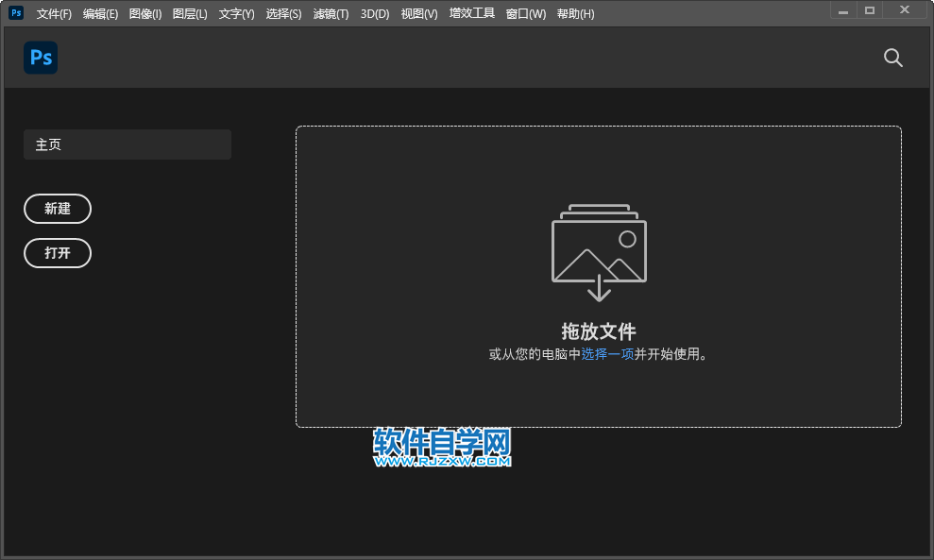Open the 图像(I) menu
The height and width of the screenshot is (560, 934).
[x=145, y=14]
